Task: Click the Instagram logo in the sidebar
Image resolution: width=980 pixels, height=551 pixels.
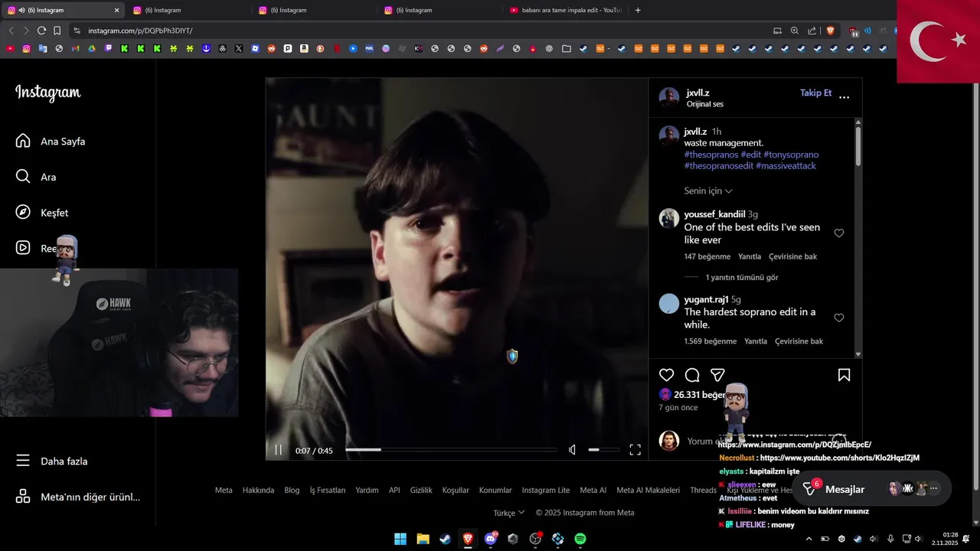Action: (47, 93)
